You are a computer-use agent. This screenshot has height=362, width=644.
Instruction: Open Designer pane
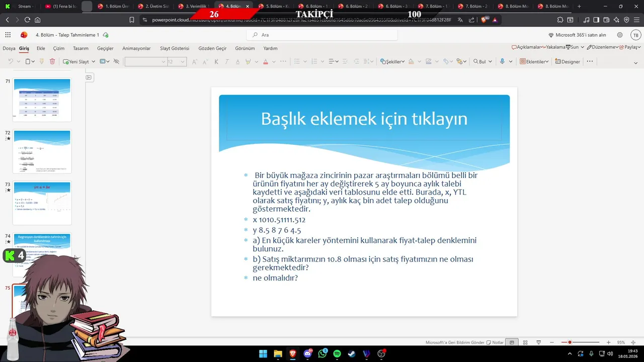tap(568, 61)
